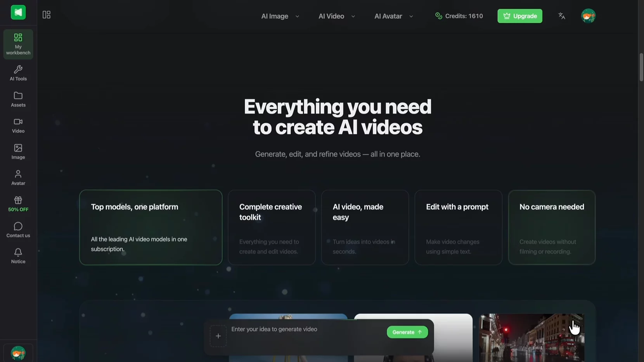The image size is (644, 362).
Task: Click the green Generate button
Action: tap(407, 332)
